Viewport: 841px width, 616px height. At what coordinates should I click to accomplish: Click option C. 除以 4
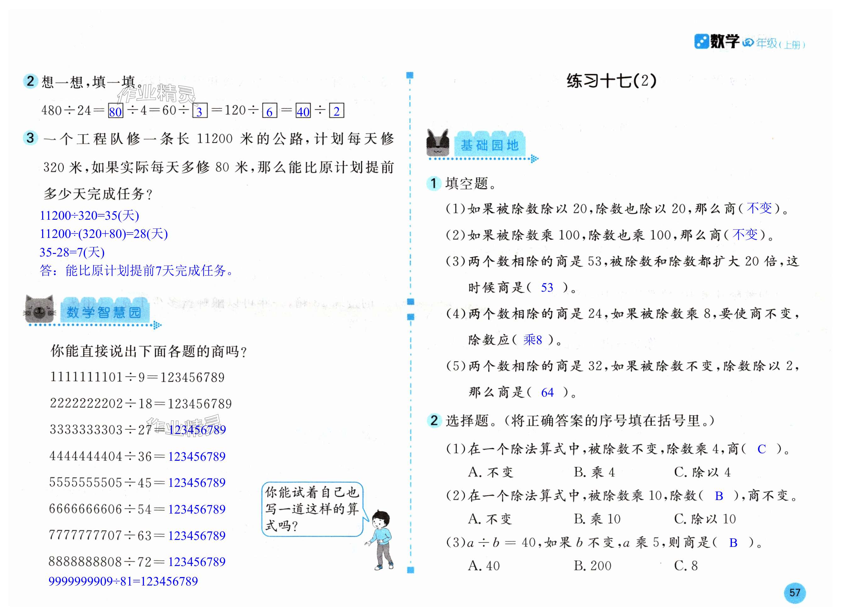[x=702, y=472]
